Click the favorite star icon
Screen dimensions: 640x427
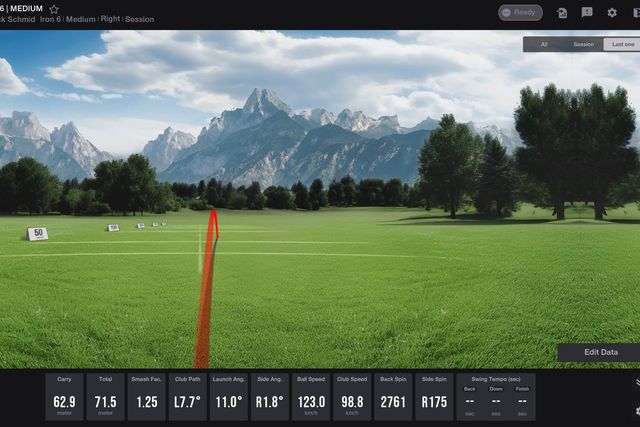54,9
